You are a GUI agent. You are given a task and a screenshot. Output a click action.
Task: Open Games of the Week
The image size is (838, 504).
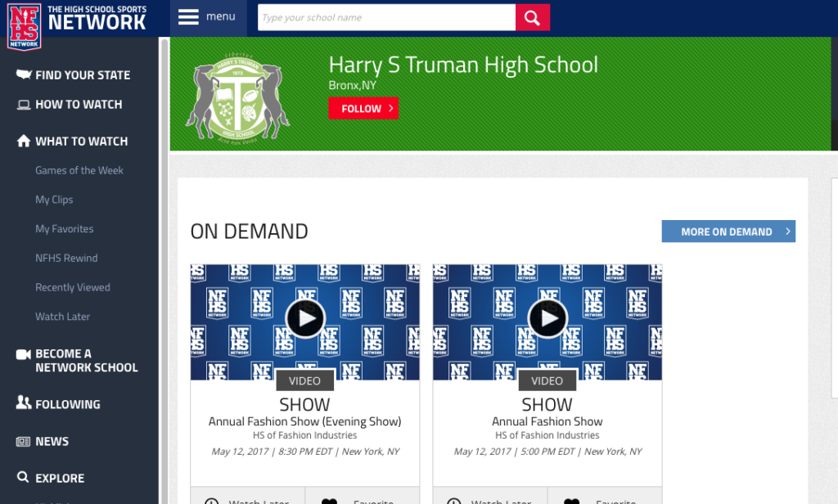[x=79, y=170]
